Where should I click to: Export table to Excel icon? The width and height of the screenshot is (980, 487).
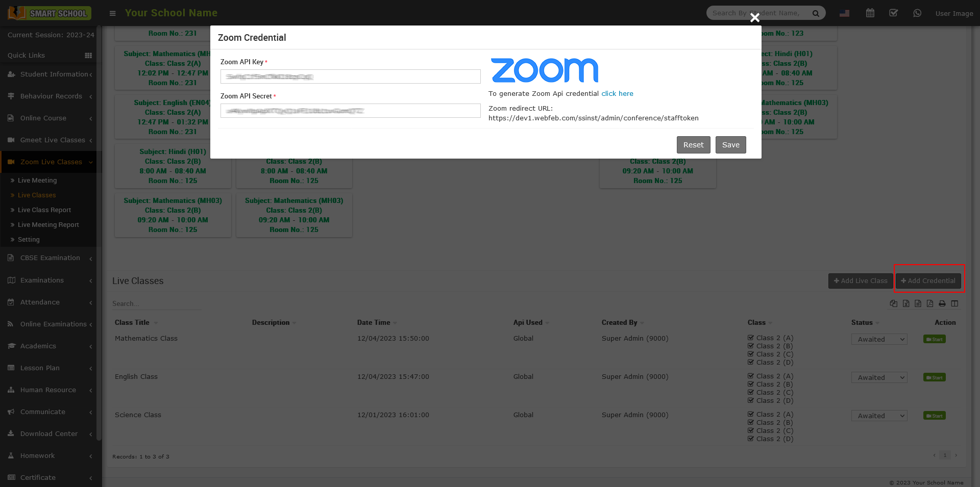906,303
